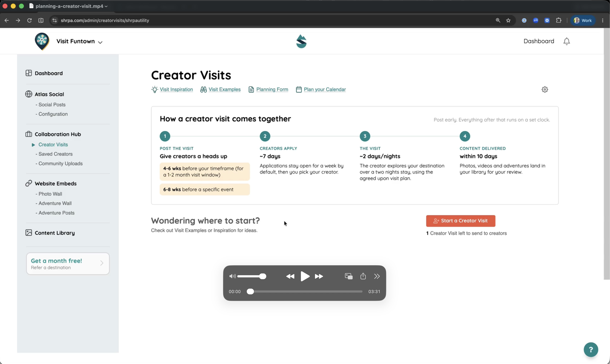Image resolution: width=610 pixels, height=364 pixels.
Task: Open browser three-dot menu
Action: coord(603,20)
